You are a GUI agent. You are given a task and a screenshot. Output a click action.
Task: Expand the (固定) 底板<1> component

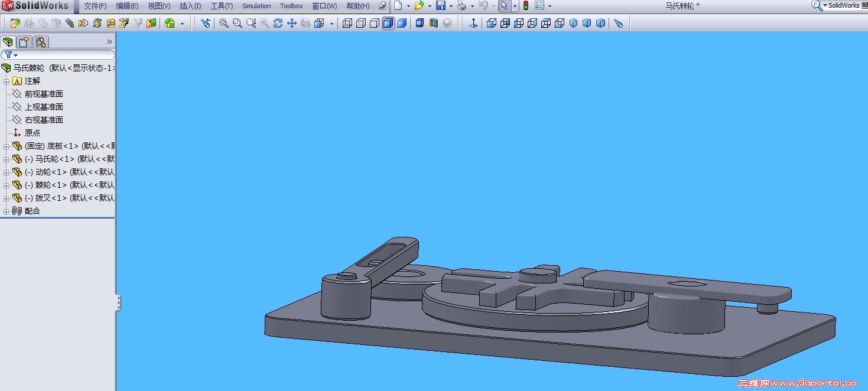click(6, 146)
